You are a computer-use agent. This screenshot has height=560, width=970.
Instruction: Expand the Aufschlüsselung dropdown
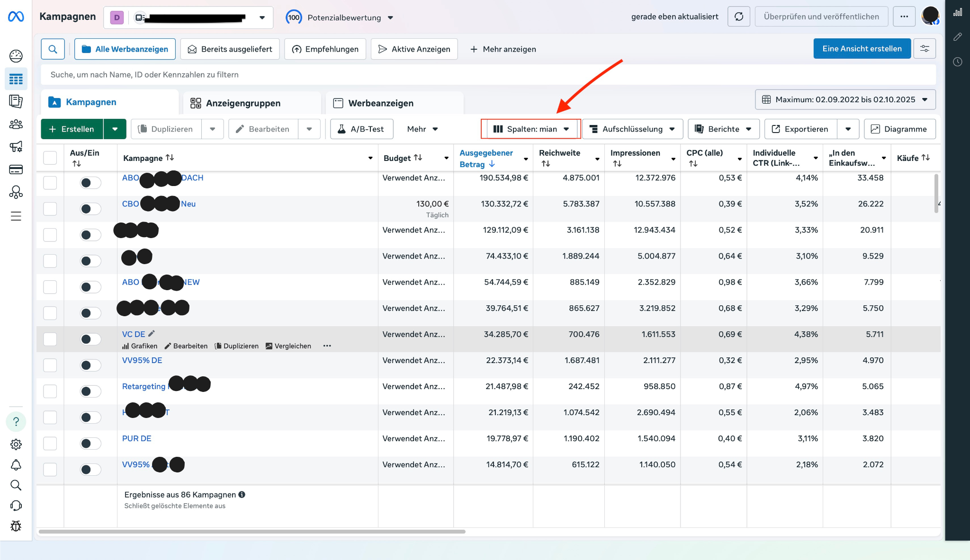[632, 129]
